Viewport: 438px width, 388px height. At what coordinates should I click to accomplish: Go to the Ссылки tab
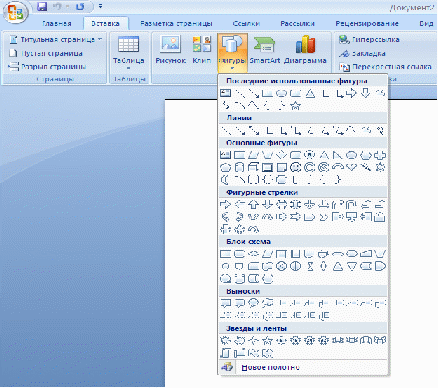[x=246, y=24]
